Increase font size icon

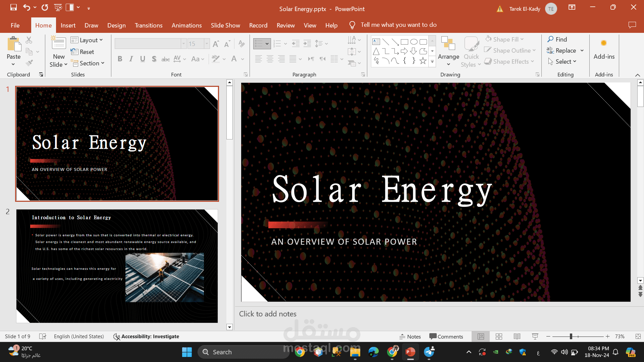click(x=216, y=44)
